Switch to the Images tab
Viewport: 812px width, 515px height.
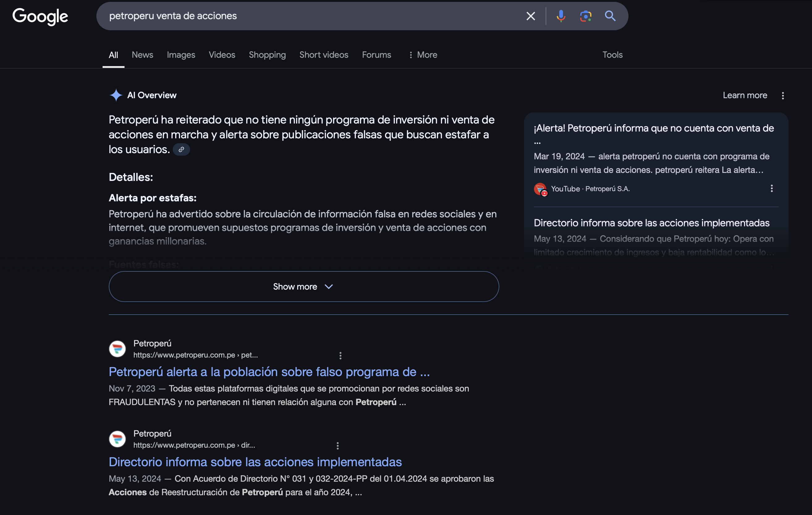pos(181,55)
